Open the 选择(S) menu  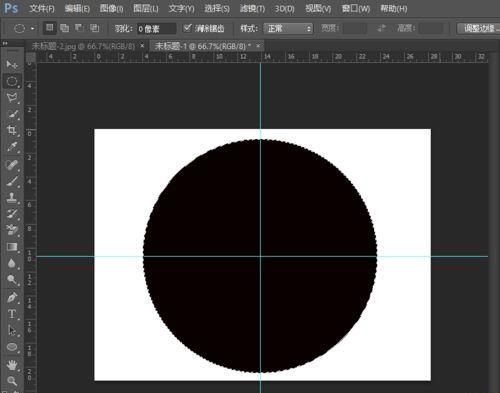[217, 8]
